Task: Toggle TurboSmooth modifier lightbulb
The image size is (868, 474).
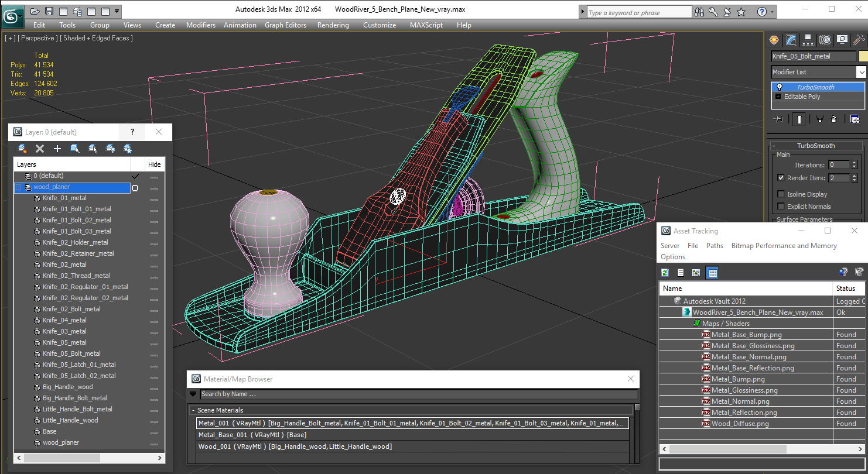Action: pos(779,87)
